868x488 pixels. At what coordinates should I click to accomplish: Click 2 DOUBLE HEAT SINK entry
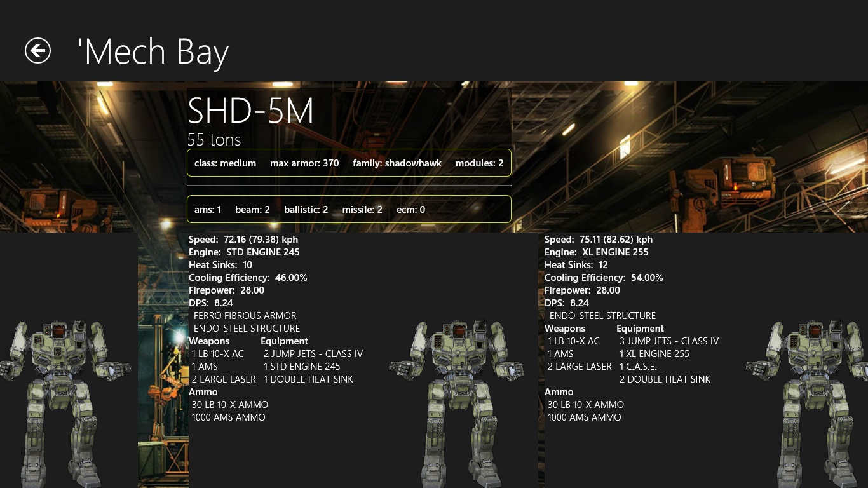click(x=665, y=379)
